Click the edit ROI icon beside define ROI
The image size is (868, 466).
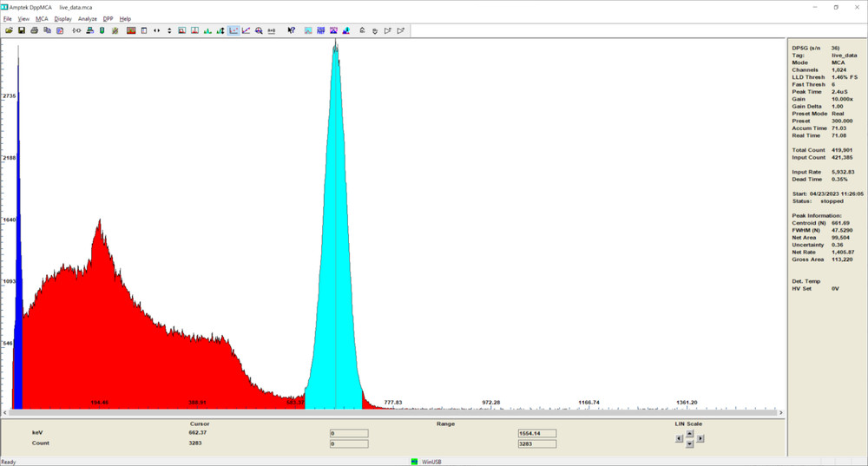(x=194, y=31)
